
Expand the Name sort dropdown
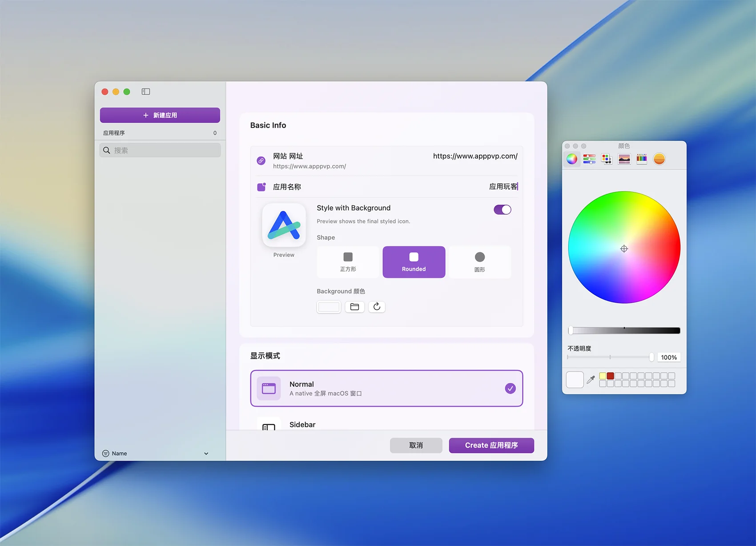tap(206, 454)
